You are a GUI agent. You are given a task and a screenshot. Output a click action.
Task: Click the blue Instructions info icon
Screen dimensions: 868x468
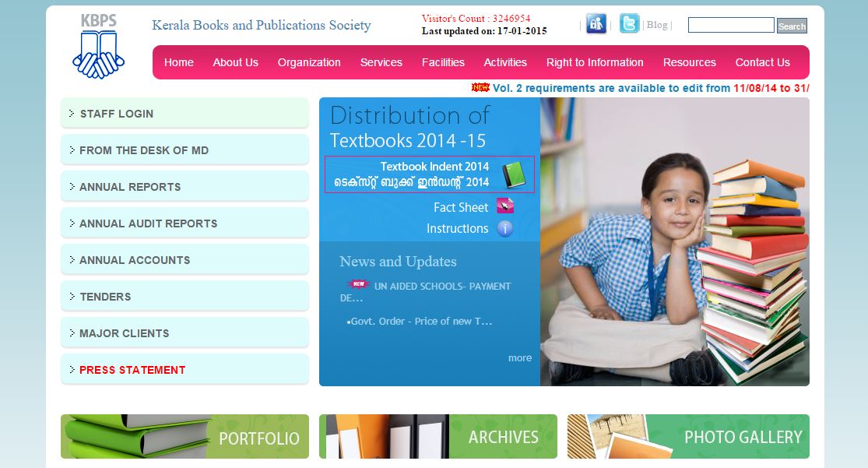(x=505, y=228)
